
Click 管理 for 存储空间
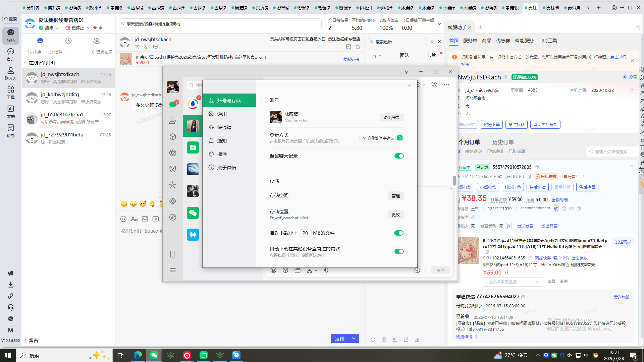396,196
